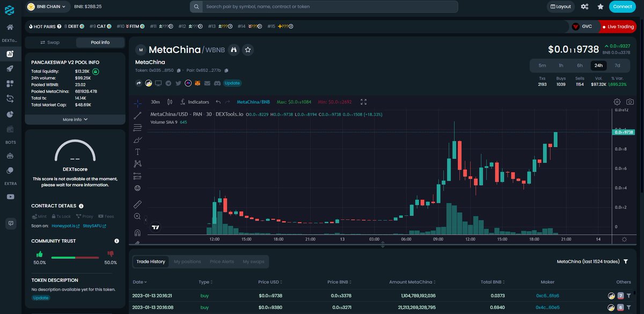Sort trades by Total BNB column

click(x=494, y=282)
